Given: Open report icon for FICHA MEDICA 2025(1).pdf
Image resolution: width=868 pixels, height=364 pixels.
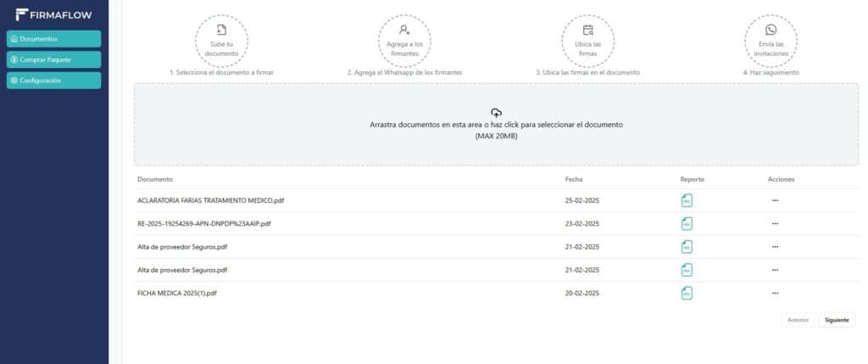Looking at the screenshot, I should coord(687,293).
